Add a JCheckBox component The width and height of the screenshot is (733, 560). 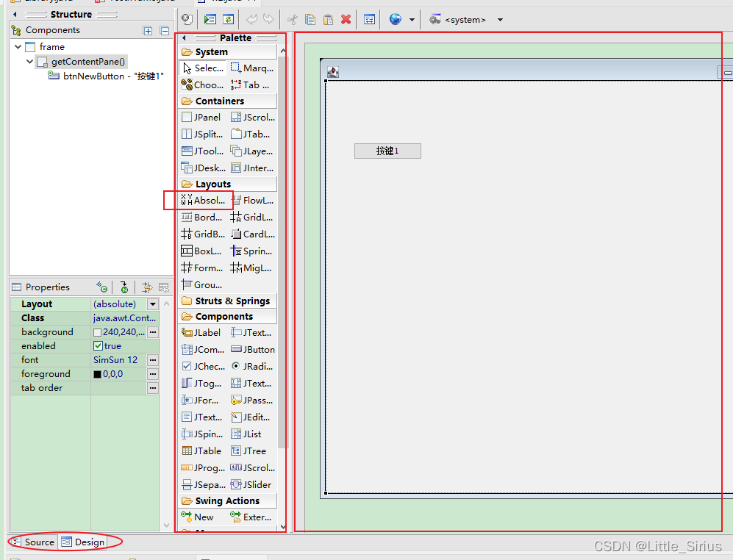pyautogui.click(x=203, y=367)
